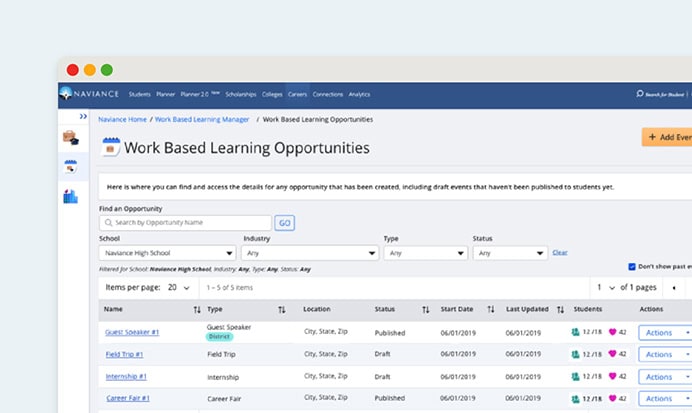Sort by Last Updated column arrows
This screenshot has height=413, width=692.
560,310
